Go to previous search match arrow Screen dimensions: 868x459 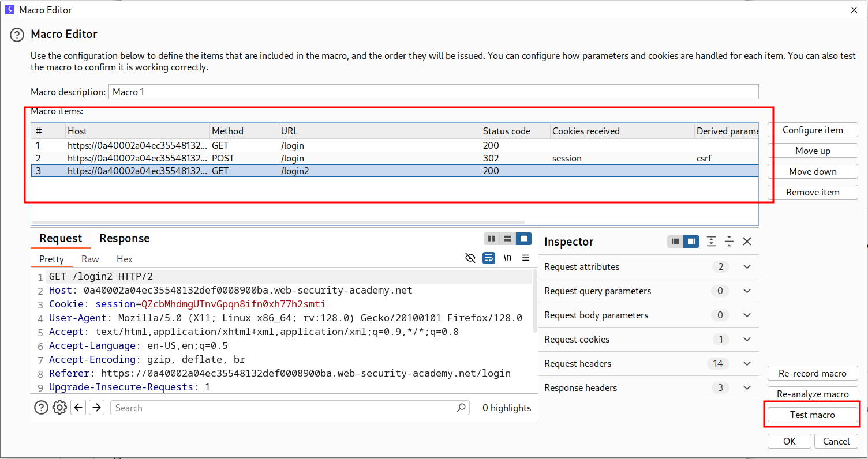coord(79,408)
